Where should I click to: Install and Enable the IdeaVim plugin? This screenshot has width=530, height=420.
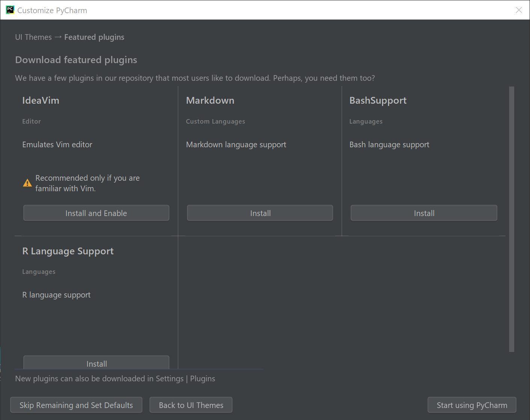[96, 213]
